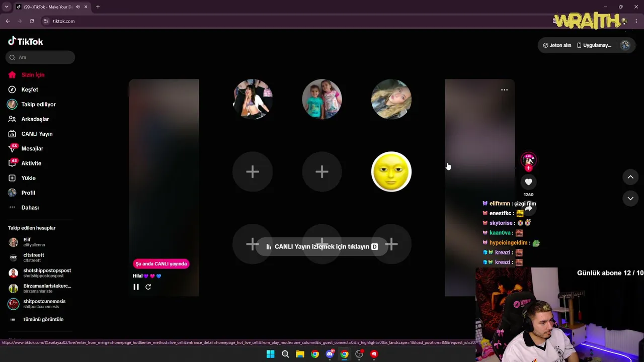Open the Takip ediliyor following feed

38,105
